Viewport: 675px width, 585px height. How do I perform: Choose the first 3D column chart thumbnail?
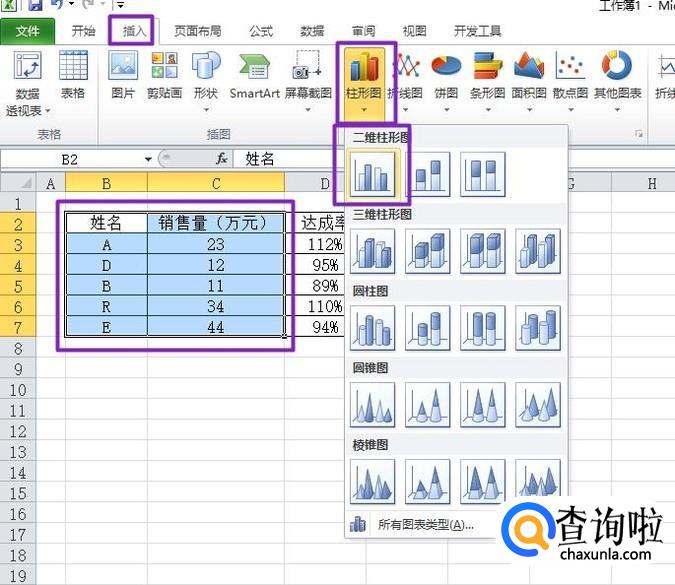pyautogui.click(x=372, y=250)
